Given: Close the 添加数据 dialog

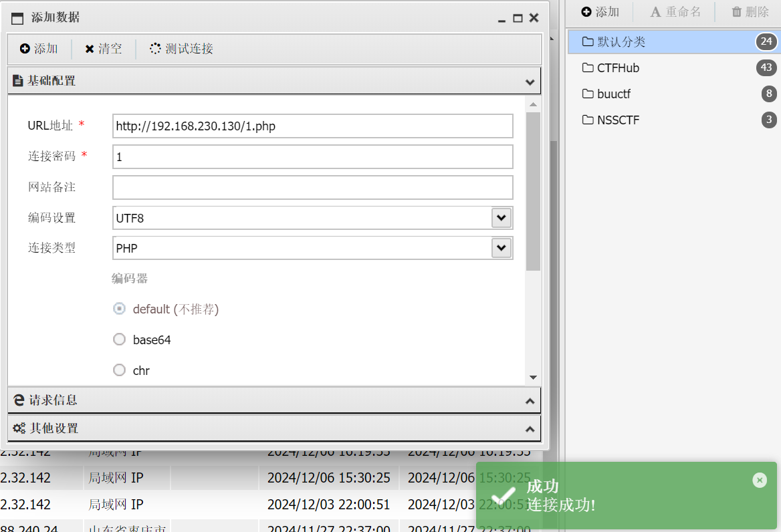Looking at the screenshot, I should tap(534, 18).
